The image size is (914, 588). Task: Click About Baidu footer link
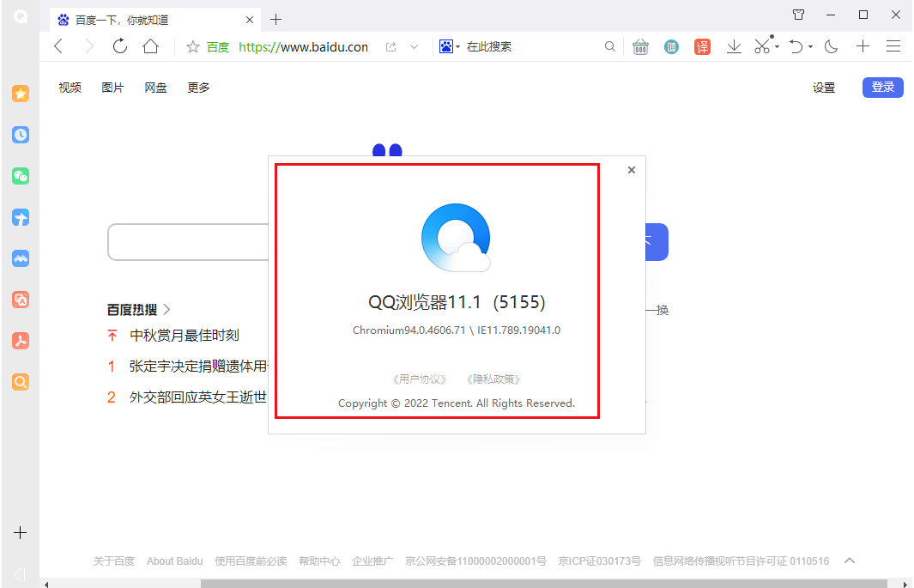[x=175, y=561]
